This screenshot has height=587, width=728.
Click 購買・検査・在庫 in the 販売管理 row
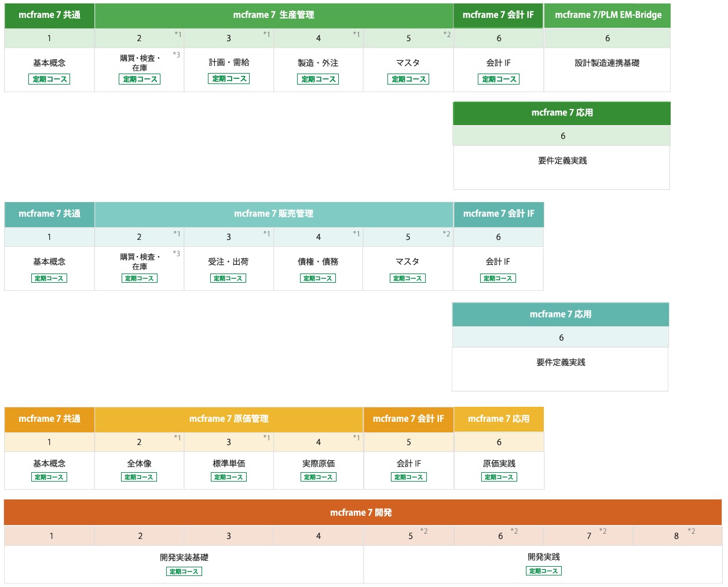tap(140, 261)
